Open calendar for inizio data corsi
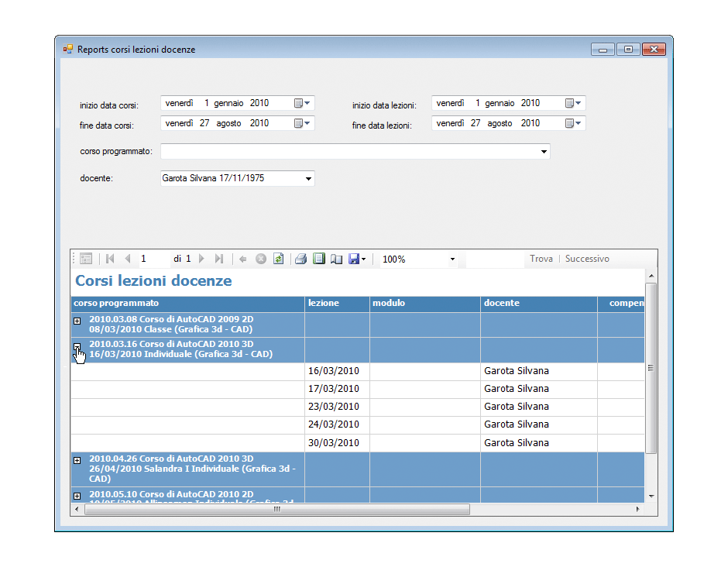This screenshot has height=567, width=728. click(x=302, y=103)
